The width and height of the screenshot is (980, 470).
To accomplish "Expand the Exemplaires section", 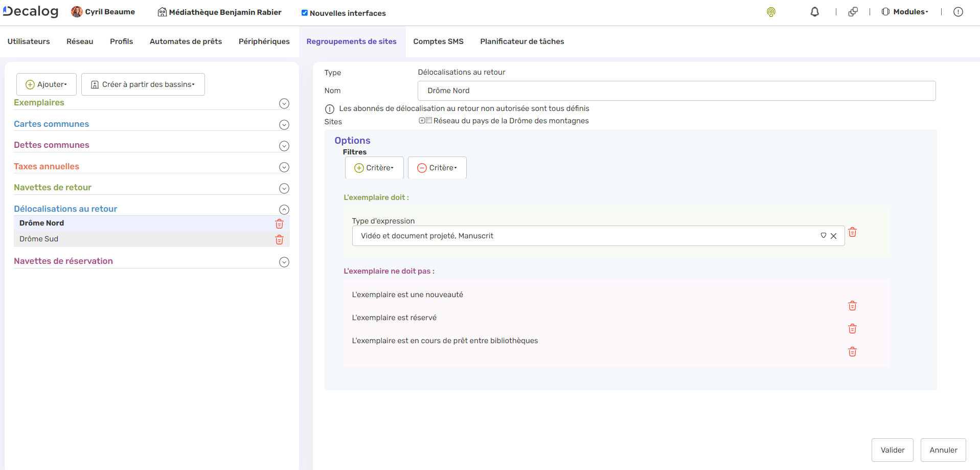I will click(x=284, y=104).
